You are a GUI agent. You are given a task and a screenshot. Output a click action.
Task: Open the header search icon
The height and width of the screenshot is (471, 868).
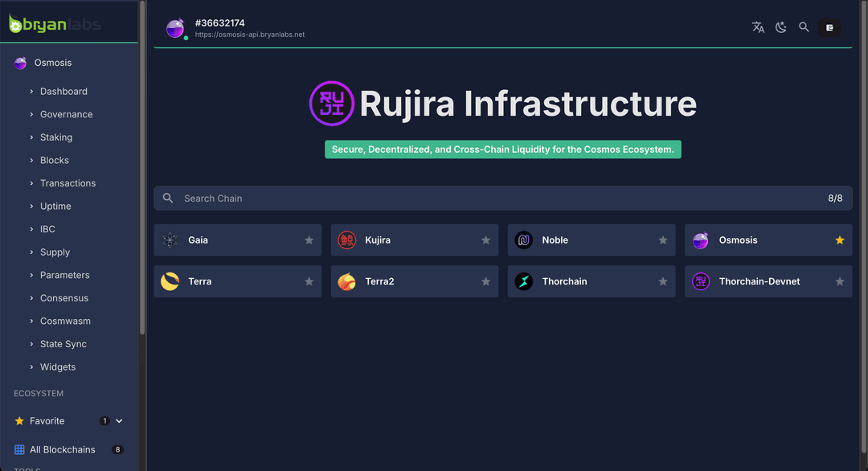coord(804,27)
